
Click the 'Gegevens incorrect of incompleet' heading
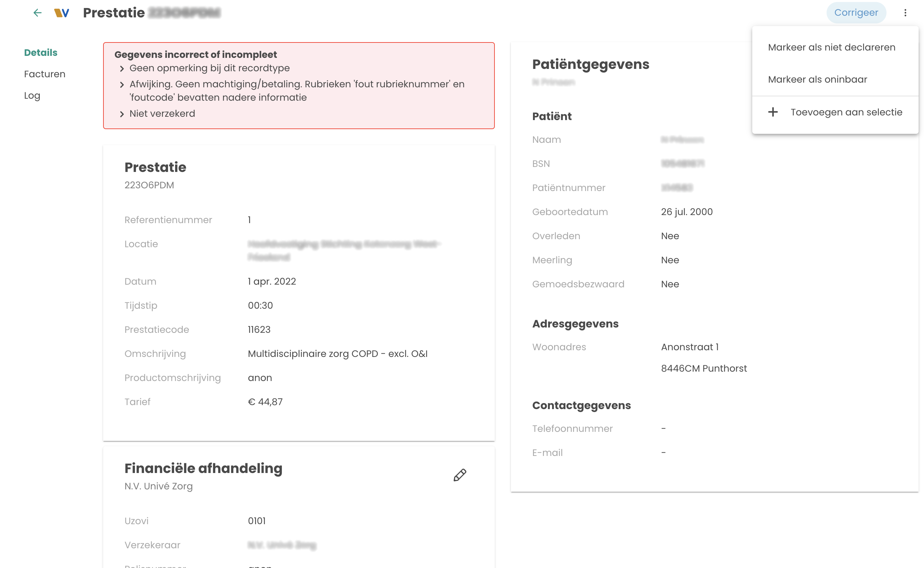[196, 55]
